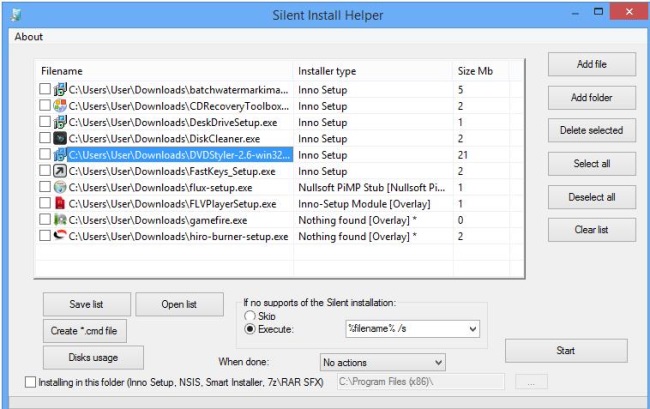This screenshot has width=650, height=409.
Task: Select the flux-setup.exe filename text
Action: 160,188
